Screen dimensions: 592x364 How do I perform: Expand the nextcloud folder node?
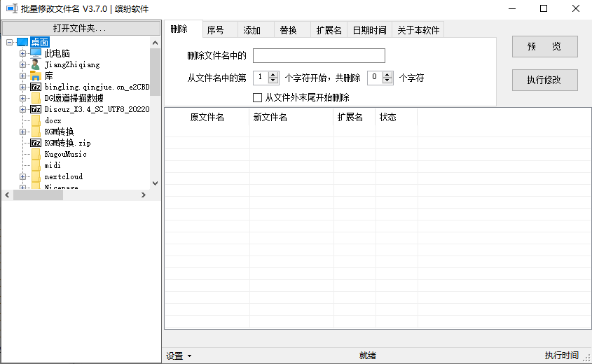22,176
